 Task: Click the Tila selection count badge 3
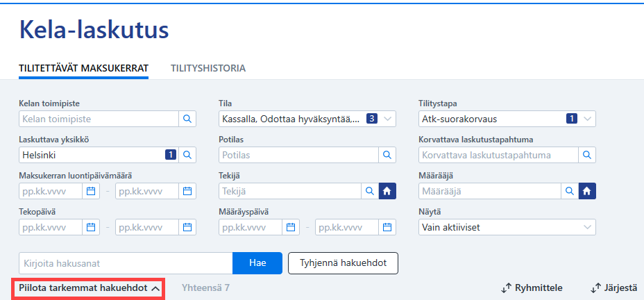point(372,119)
